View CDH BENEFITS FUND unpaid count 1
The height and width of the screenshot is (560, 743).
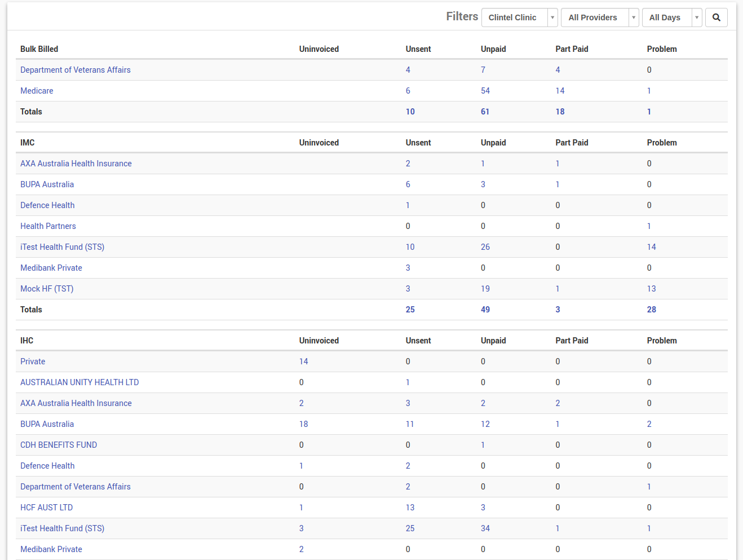tap(483, 445)
